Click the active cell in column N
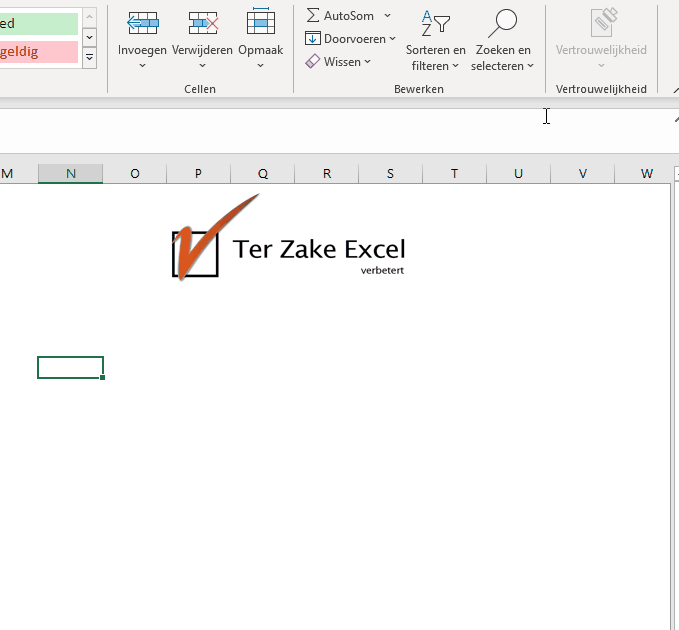 (x=71, y=367)
